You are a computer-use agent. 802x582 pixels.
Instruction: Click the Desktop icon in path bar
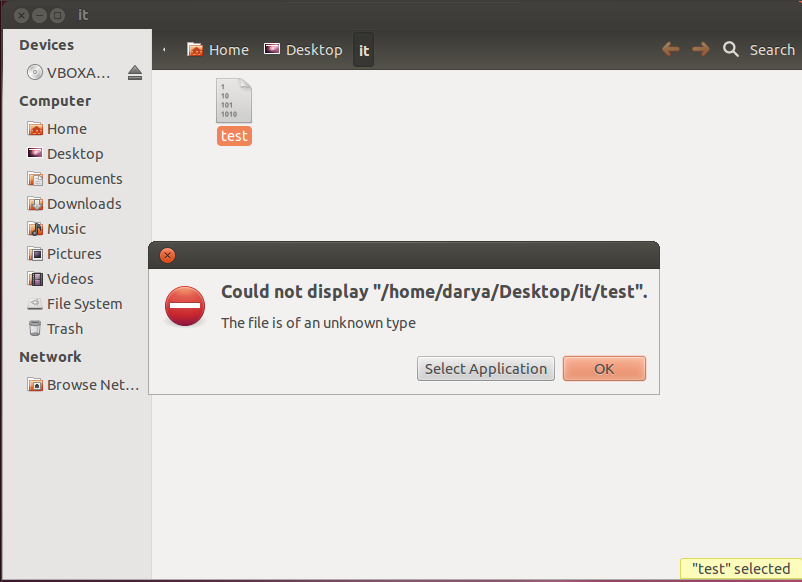point(272,49)
